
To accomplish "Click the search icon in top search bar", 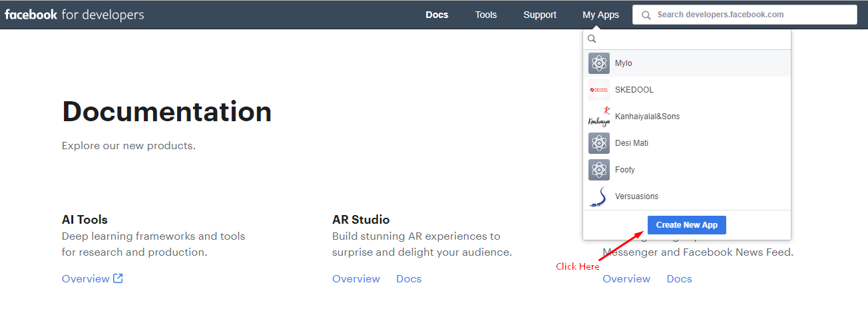I will coord(646,15).
